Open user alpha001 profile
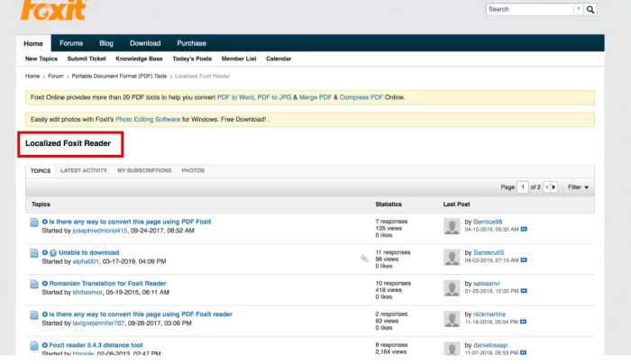Viewport: 631px width, 364px height. click(86, 261)
